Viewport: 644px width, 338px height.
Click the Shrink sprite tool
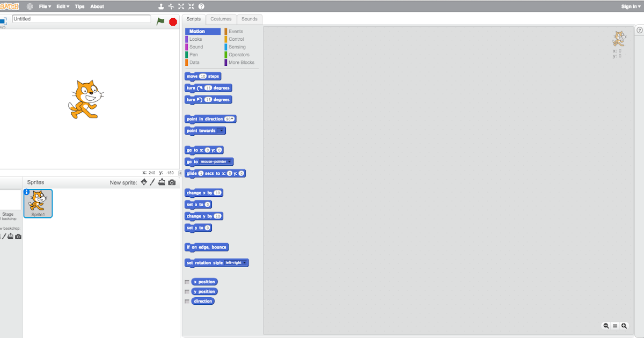coord(191,6)
